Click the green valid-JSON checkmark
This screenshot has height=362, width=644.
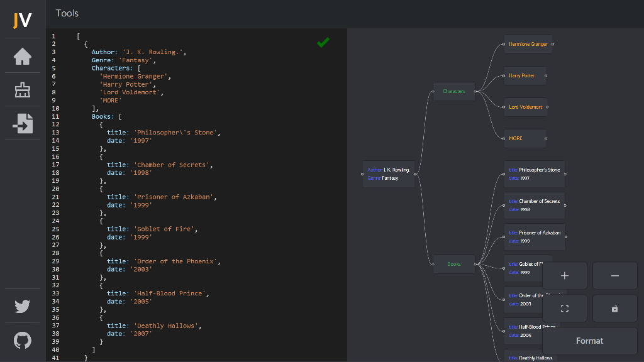click(x=323, y=43)
